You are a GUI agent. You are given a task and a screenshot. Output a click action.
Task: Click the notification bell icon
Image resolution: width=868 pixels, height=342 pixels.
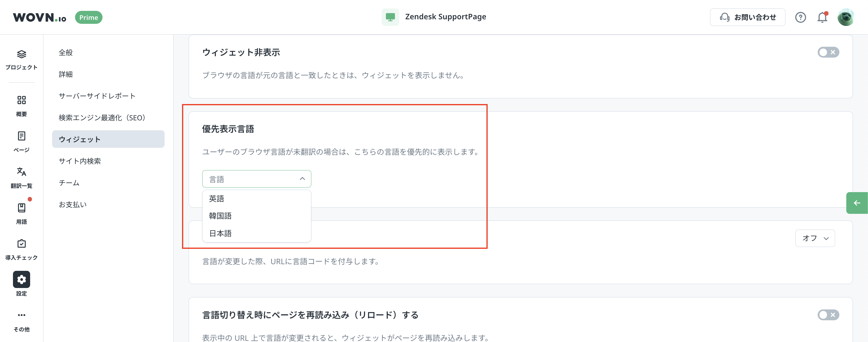tap(822, 17)
